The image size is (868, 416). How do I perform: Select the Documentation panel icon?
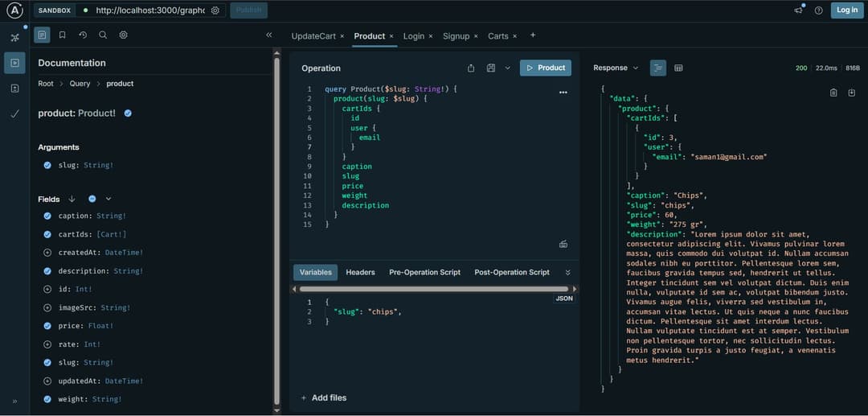click(x=42, y=35)
